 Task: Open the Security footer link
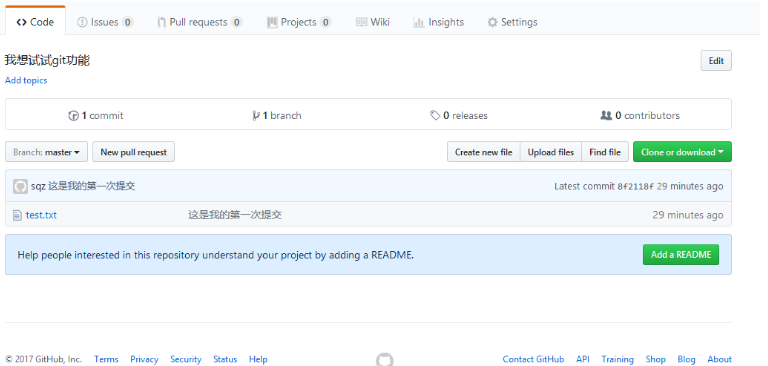[186, 359]
